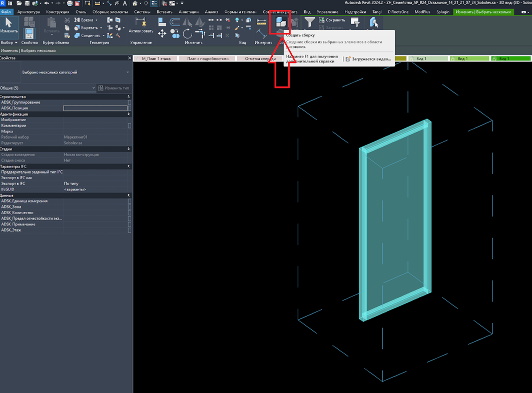Screen dimensions: 532x393
Task: Collapse the Параметры IFC section
Action: (128, 166)
